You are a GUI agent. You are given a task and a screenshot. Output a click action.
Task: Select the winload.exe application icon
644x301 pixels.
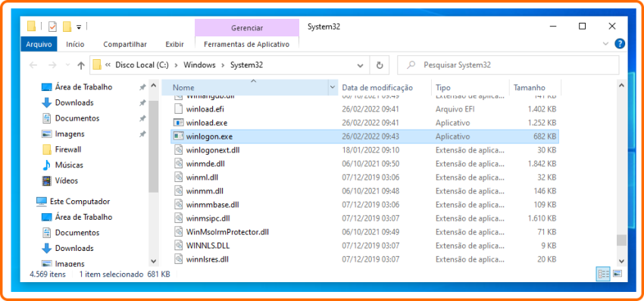tap(178, 123)
